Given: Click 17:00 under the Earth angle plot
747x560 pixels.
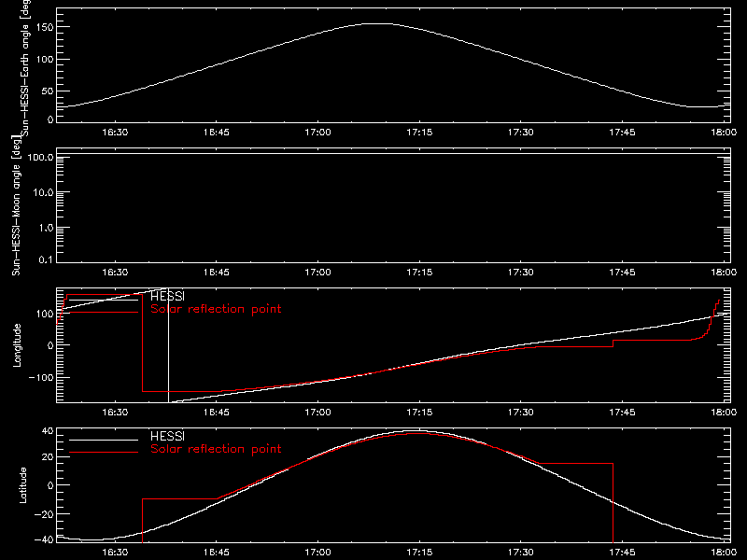Looking at the screenshot, I should coord(317,132).
